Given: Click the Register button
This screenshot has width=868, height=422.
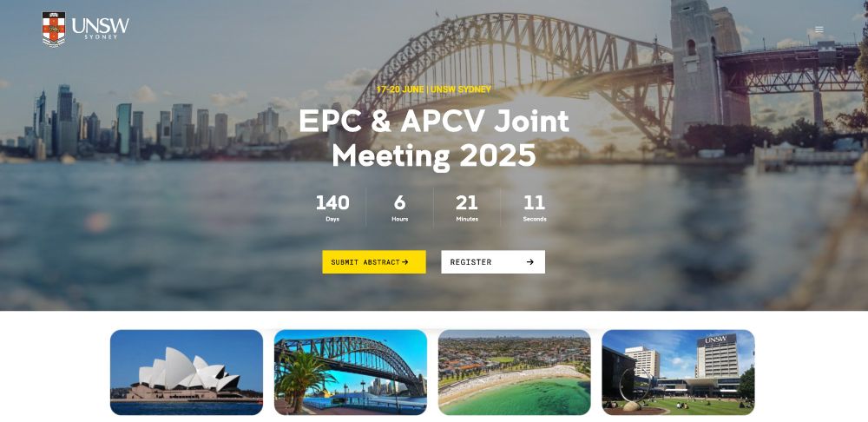Looking at the screenshot, I should (493, 262).
